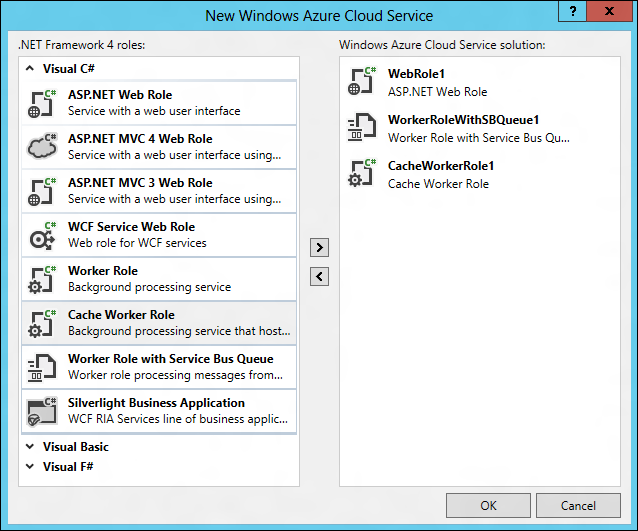Click the Worker Role with Service Bus Queue icon
This screenshot has width=638, height=531.
pos(42,367)
